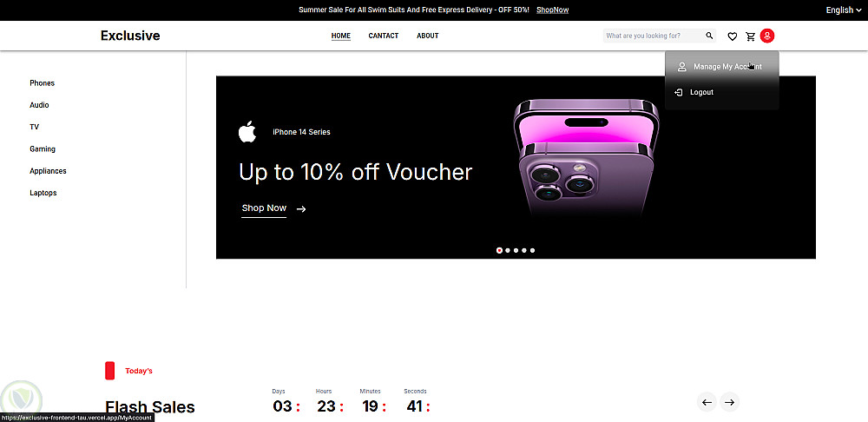Click the Apple logo in the banner

247,132
